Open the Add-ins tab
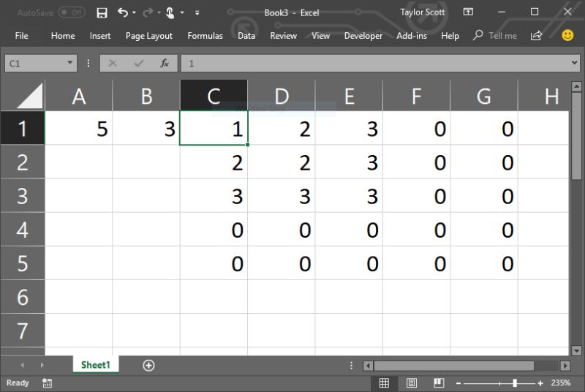 tap(412, 35)
